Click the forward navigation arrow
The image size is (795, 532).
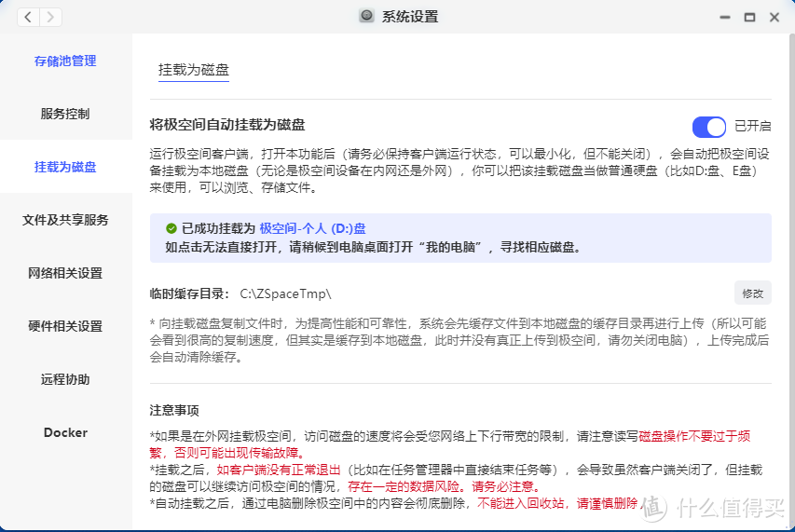pyautogui.click(x=50, y=17)
